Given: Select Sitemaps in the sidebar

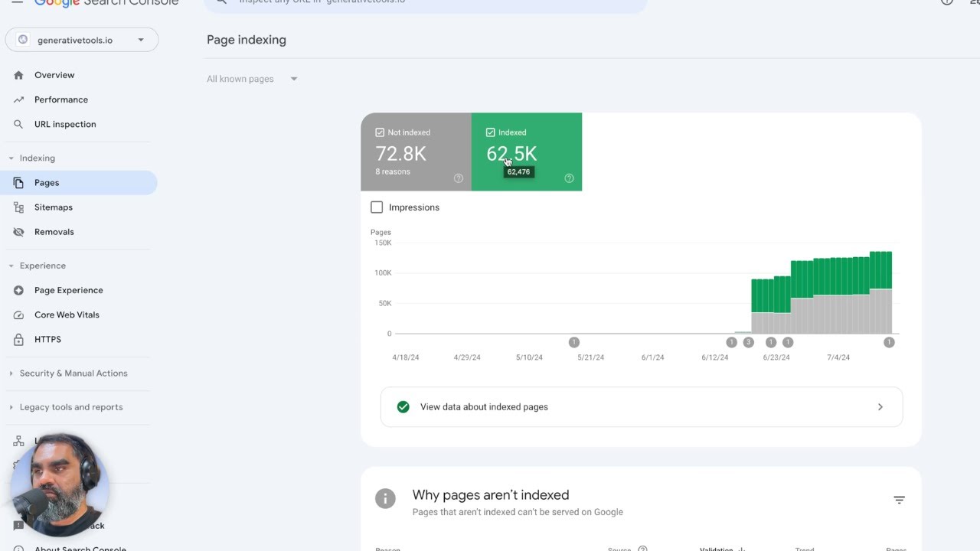Looking at the screenshot, I should click(54, 207).
